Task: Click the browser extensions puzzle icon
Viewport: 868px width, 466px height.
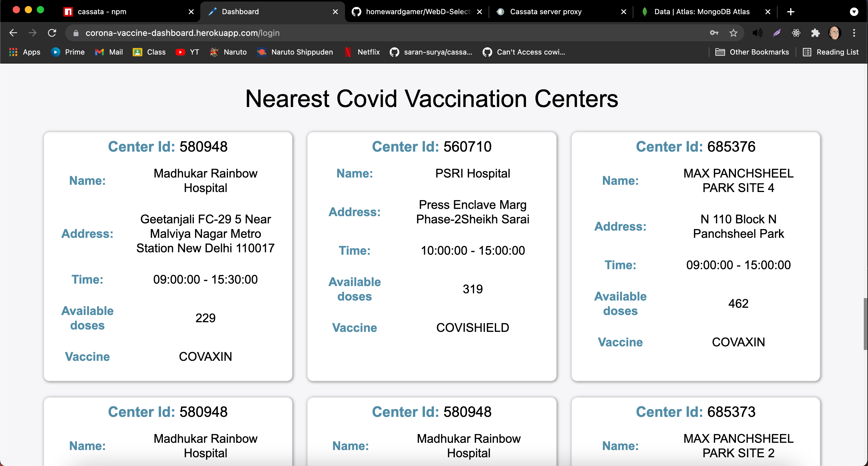Action: 816,33
